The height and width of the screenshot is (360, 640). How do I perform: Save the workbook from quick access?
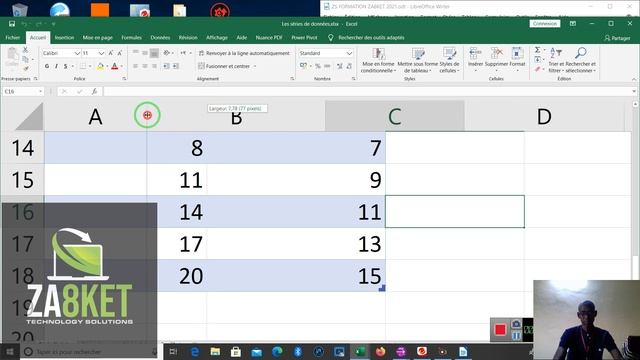tap(12, 24)
